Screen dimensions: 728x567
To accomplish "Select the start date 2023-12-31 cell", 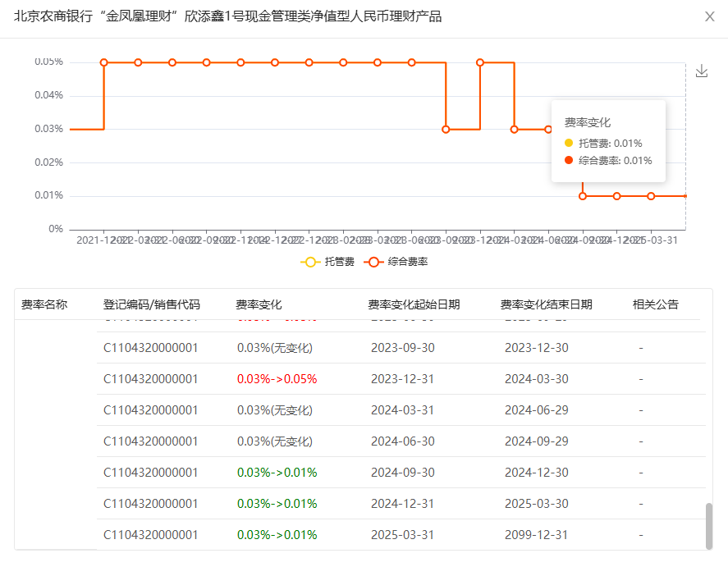I will (402, 379).
